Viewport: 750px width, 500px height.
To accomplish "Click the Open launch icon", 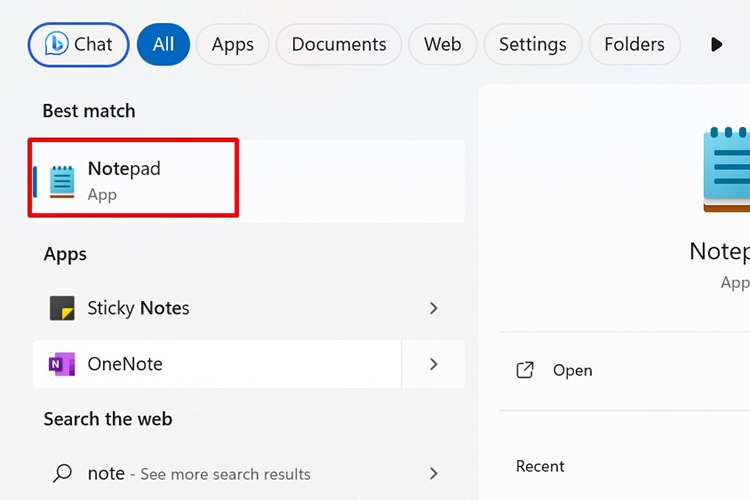I will [525, 370].
